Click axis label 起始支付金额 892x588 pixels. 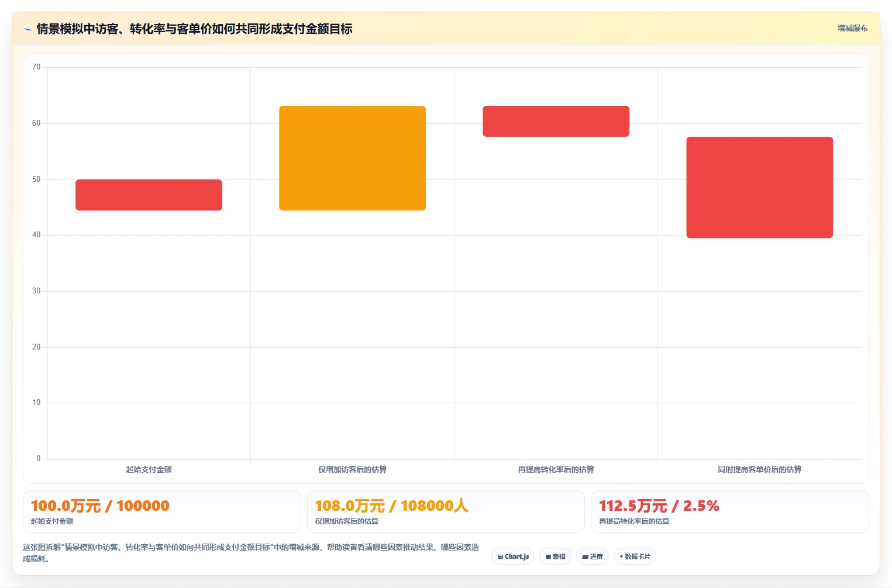pyautogui.click(x=149, y=469)
